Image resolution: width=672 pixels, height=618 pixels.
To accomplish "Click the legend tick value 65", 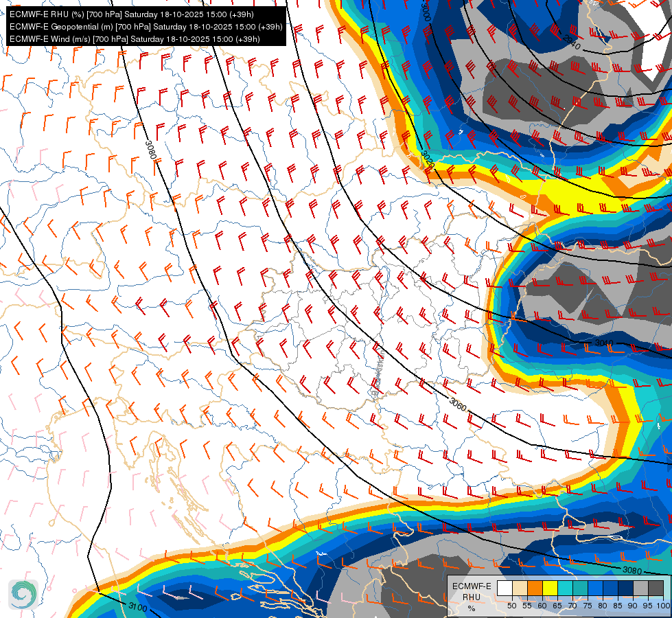I will click(557, 606).
